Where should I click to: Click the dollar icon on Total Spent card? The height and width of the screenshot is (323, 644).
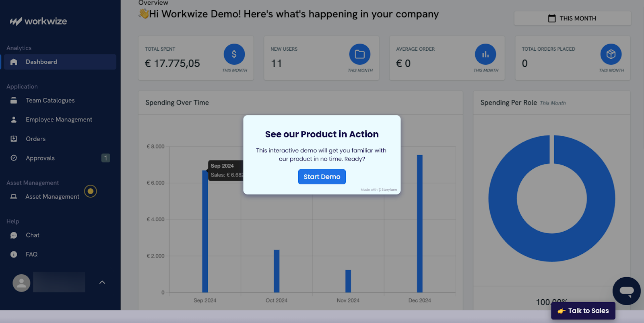pos(234,54)
